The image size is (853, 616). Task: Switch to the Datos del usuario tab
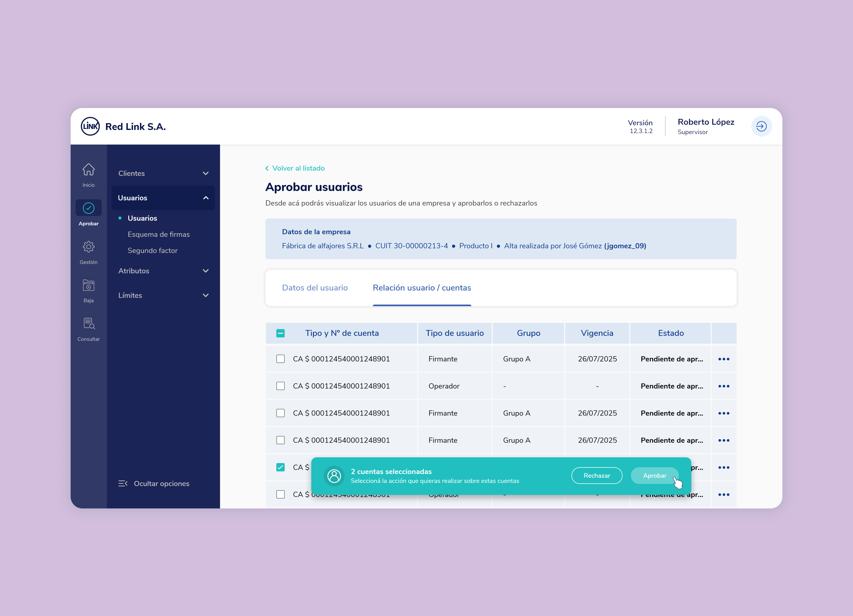coord(315,288)
